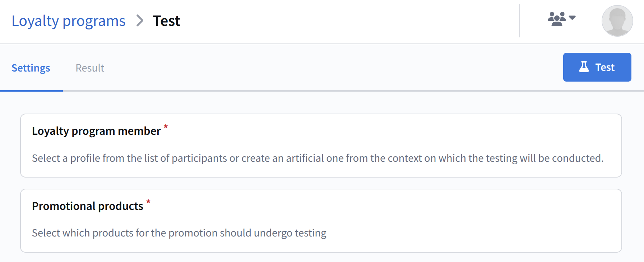Image resolution: width=644 pixels, height=262 pixels.
Task: Click the vertical divider in the header
Action: tap(520, 21)
